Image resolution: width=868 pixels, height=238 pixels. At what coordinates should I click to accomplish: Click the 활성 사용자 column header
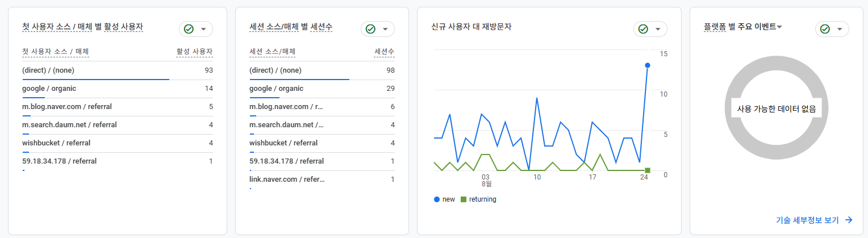(194, 52)
